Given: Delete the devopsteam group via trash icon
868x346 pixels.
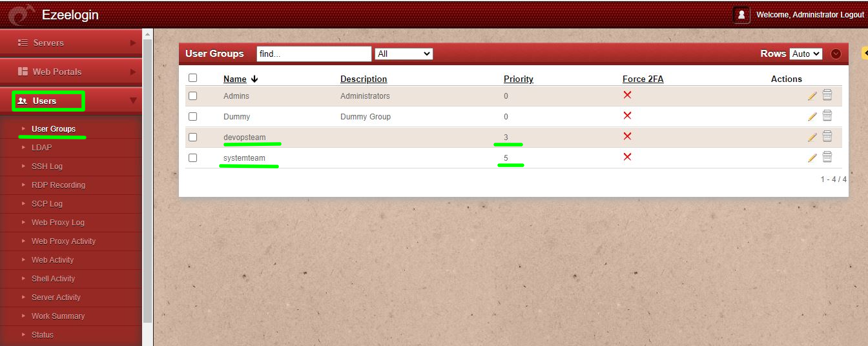Looking at the screenshot, I should pos(827,137).
